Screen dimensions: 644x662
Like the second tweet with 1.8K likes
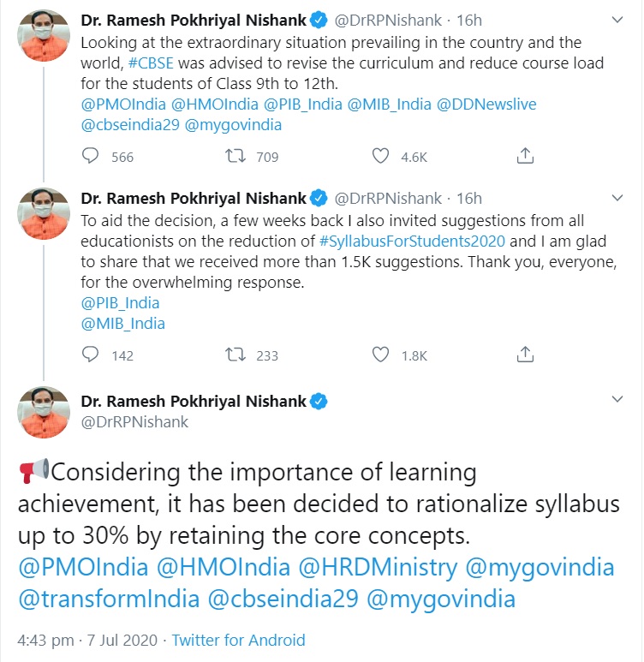pyautogui.click(x=381, y=355)
